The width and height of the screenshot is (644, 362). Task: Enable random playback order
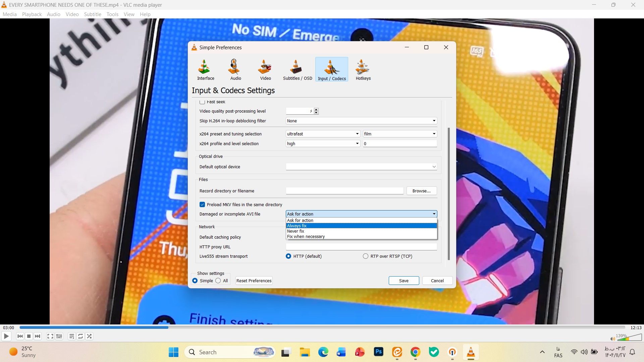(89, 336)
